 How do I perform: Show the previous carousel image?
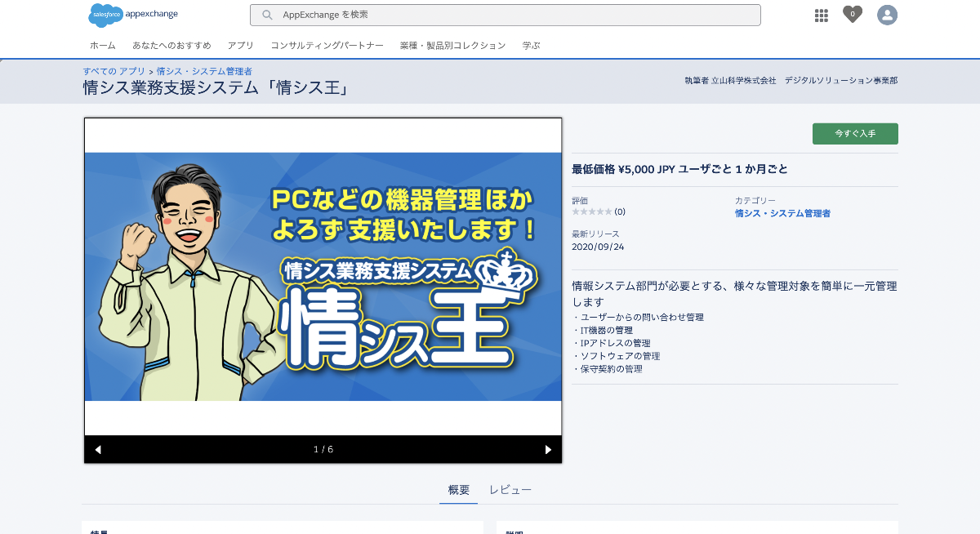point(98,449)
